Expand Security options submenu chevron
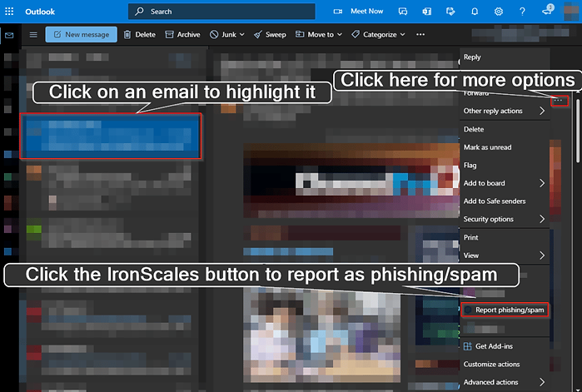582x392 pixels. (542, 219)
